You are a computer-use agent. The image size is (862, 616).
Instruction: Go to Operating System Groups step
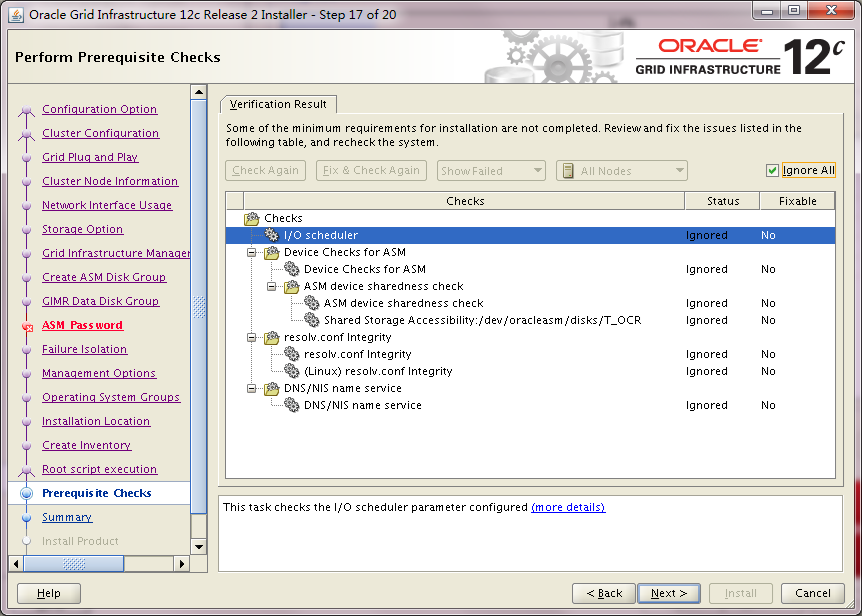point(111,397)
